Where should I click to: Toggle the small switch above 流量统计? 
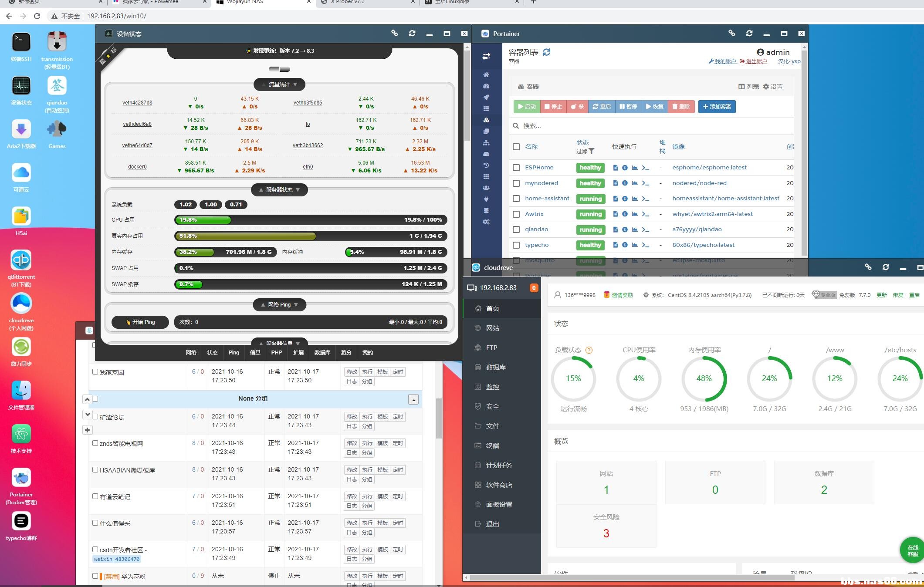pos(279,69)
